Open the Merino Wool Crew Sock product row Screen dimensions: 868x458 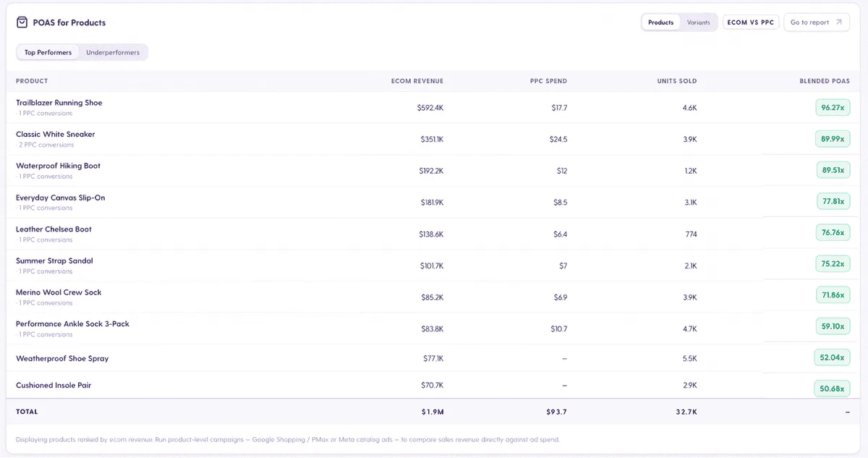(433, 297)
